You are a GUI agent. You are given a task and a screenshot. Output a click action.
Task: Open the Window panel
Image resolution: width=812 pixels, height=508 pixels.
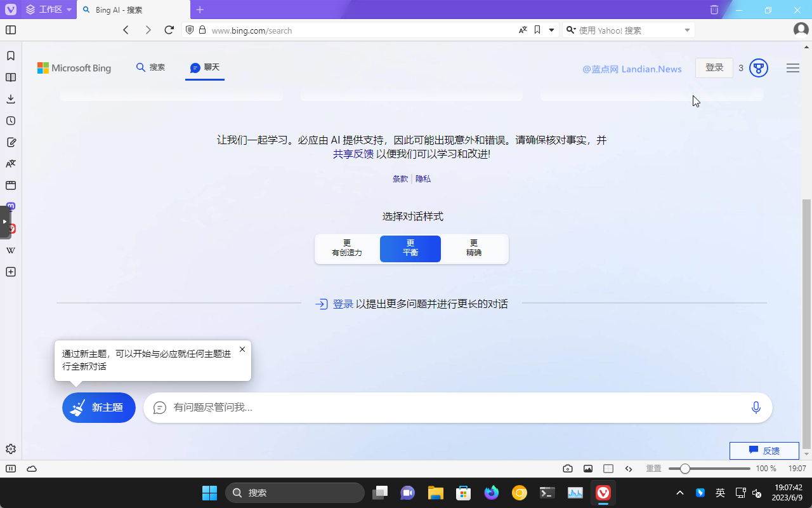(11, 185)
